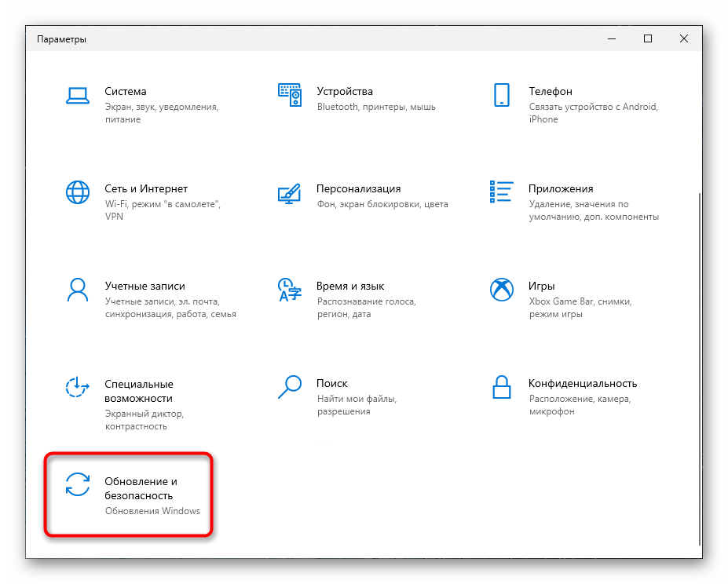This screenshot has width=728, height=584.
Task: Click the Система laptop icon
Action: (78, 96)
